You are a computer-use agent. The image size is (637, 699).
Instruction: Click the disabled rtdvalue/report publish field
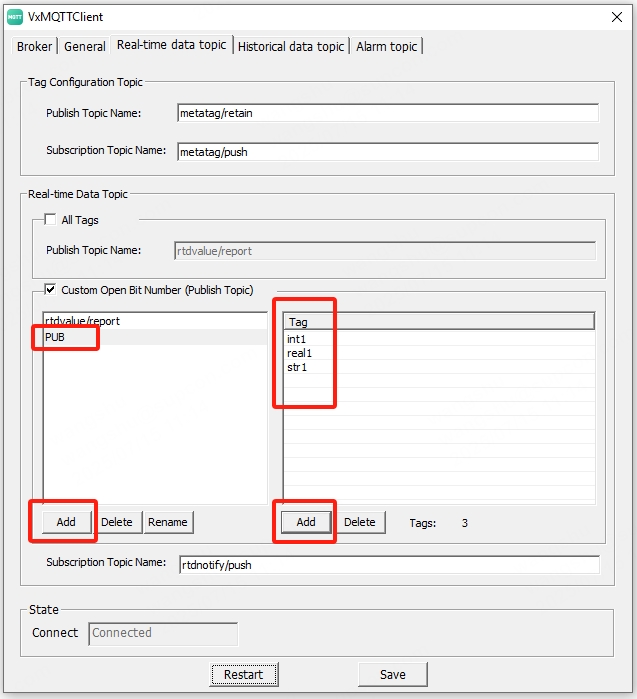385,251
